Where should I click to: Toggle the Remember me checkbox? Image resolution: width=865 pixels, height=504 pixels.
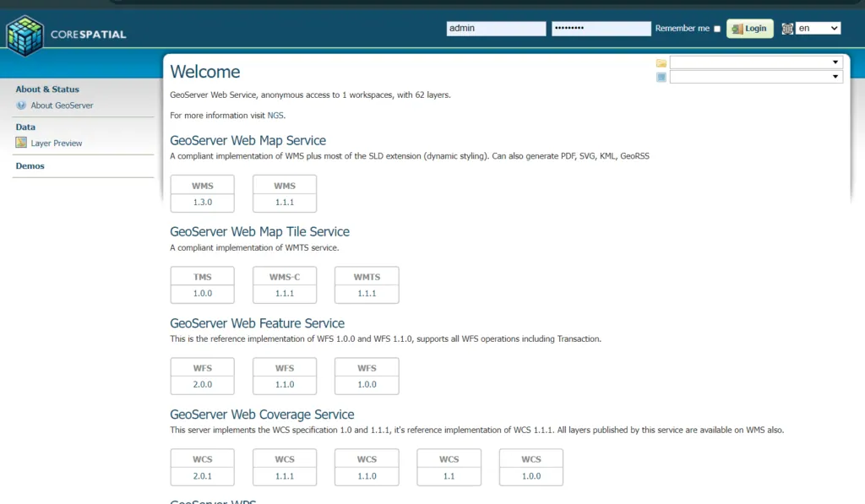point(716,29)
